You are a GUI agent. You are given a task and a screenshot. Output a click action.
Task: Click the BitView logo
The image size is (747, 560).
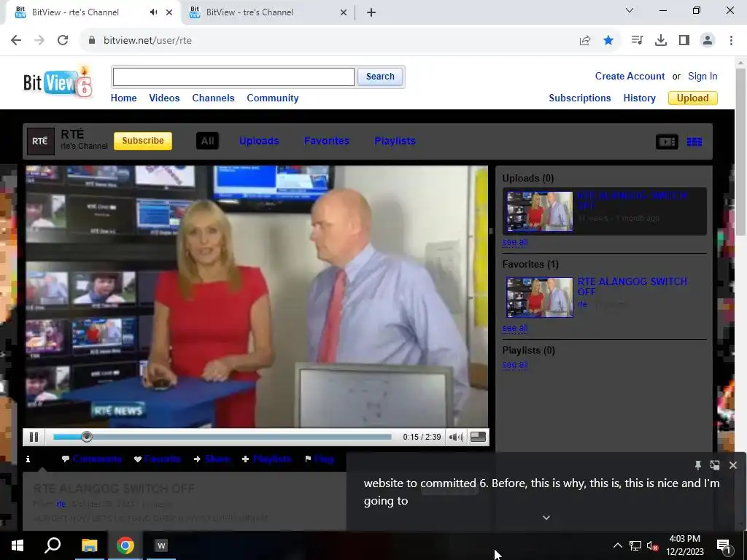pos(58,83)
